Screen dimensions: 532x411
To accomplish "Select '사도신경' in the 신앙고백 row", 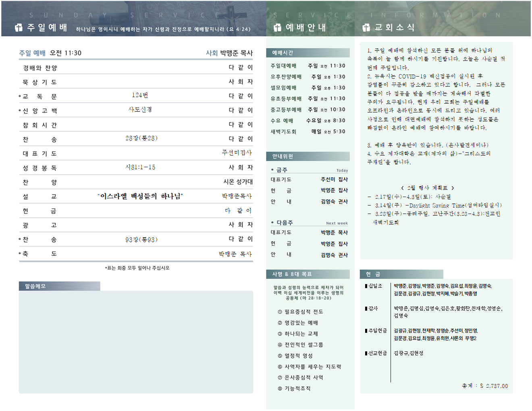I will (140, 109).
